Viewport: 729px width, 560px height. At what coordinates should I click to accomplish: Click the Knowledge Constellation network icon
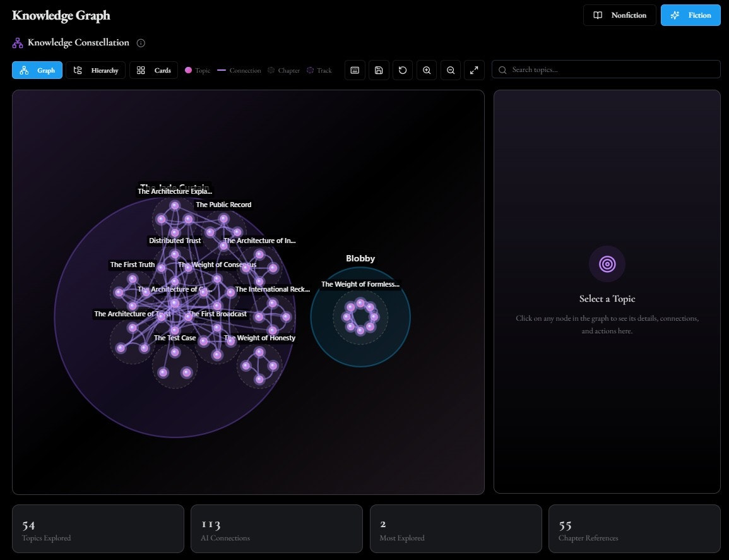point(18,43)
